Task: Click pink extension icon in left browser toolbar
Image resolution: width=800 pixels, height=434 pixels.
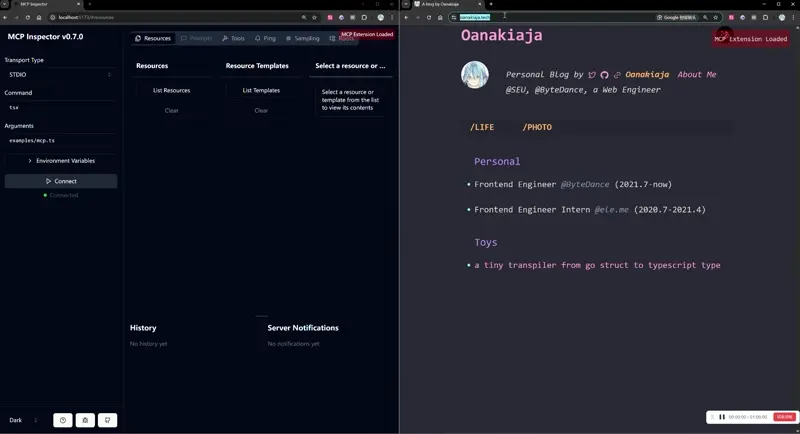Action: click(x=330, y=17)
